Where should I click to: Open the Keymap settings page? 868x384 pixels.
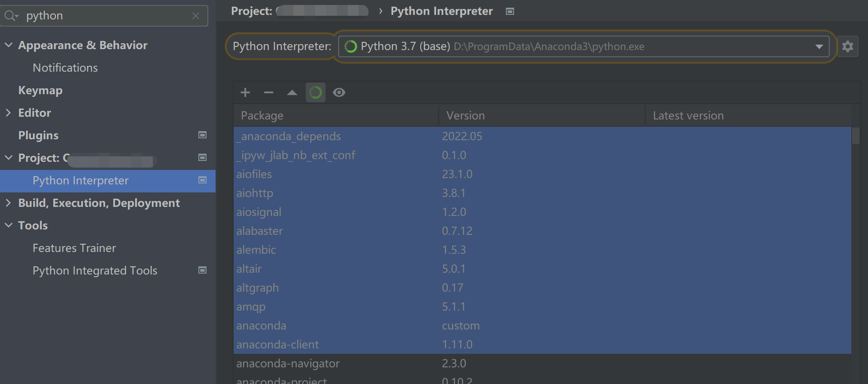coord(41,90)
